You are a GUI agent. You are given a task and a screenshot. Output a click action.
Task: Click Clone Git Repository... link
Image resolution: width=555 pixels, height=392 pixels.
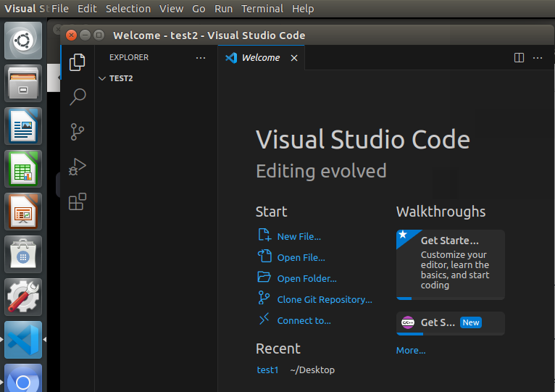point(325,299)
